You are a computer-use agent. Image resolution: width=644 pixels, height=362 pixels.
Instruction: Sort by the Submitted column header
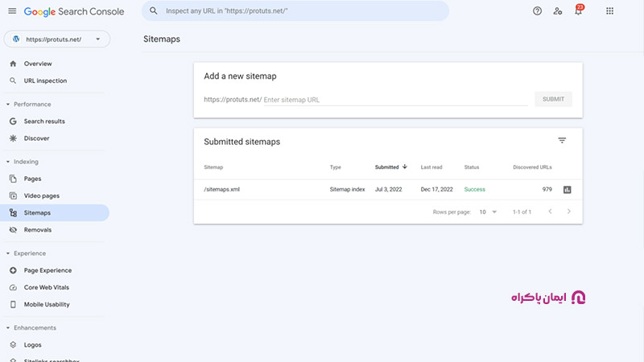point(391,167)
